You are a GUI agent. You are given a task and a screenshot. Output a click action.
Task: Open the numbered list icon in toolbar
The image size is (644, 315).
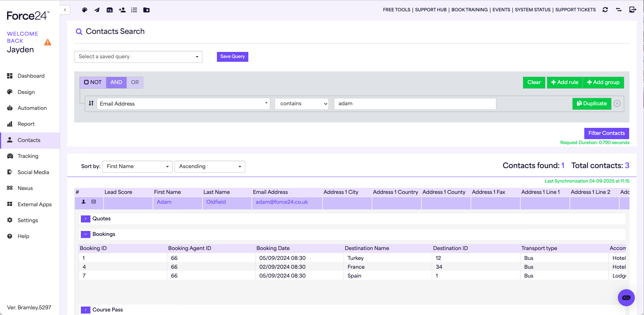pyautogui.click(x=134, y=10)
